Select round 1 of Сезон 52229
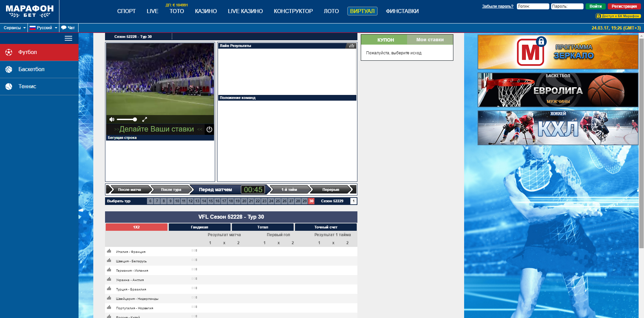The height and width of the screenshot is (318, 644). 353,201
